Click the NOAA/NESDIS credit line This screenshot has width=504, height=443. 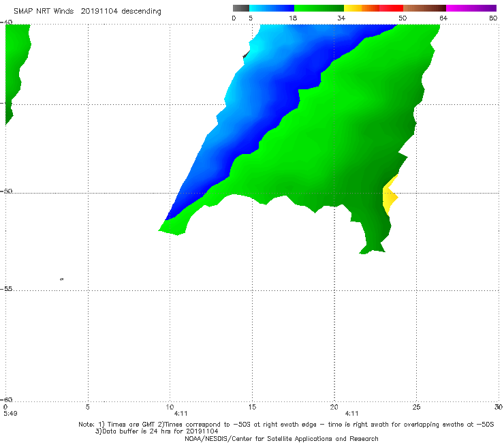point(281,439)
